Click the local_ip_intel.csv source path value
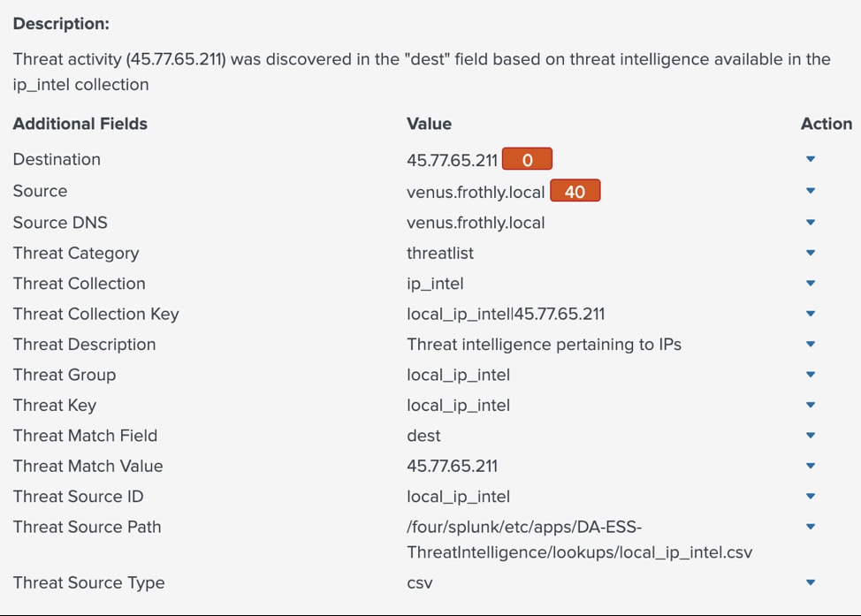The height and width of the screenshot is (616, 861). pyautogui.click(x=579, y=540)
